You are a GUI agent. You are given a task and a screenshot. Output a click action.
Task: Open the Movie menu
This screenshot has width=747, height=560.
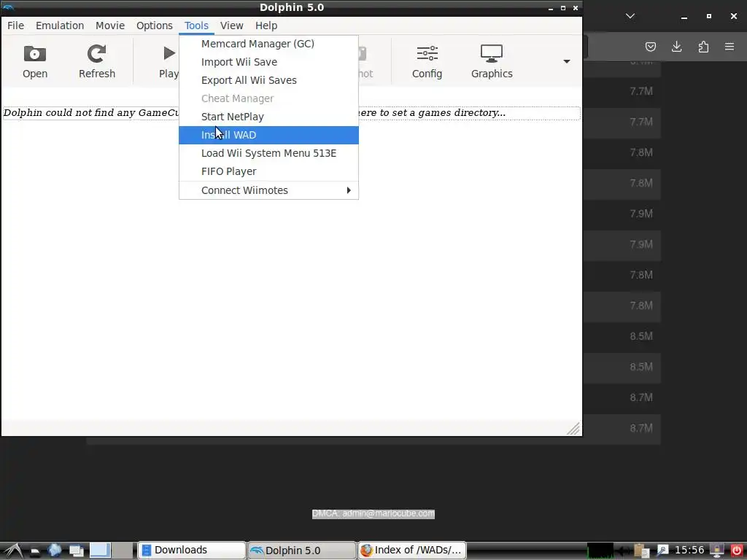click(110, 26)
